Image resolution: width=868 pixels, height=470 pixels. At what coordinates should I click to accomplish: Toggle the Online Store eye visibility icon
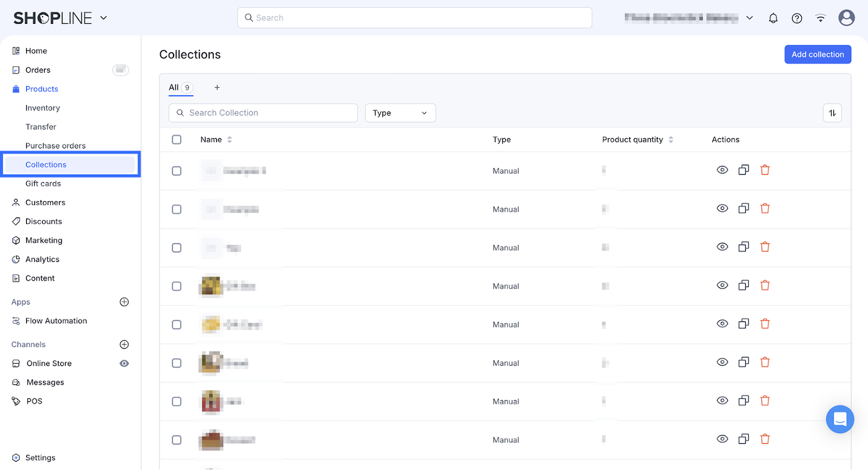tap(124, 363)
